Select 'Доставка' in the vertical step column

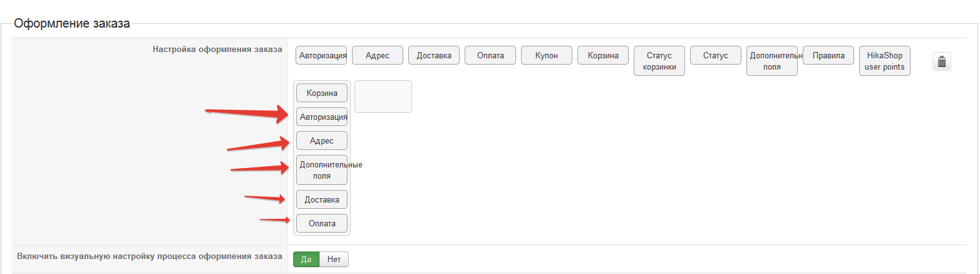click(x=322, y=199)
